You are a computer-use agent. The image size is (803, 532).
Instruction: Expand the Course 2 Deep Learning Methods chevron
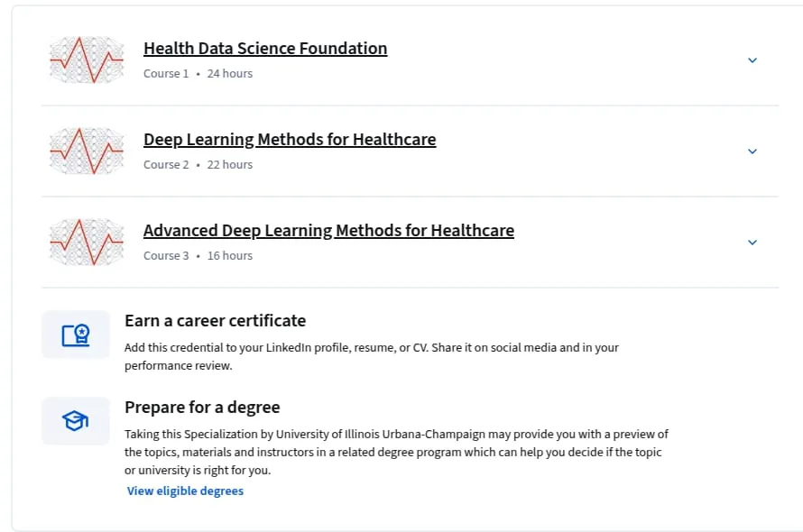[x=752, y=151]
